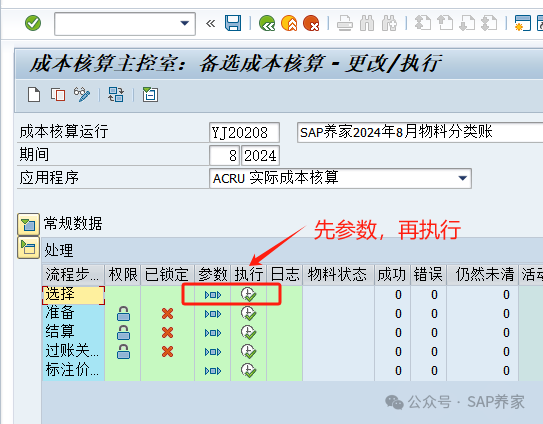This screenshot has height=424, width=543.
Task: Click the application toolbar icon with green flag
Action: pos(150,95)
